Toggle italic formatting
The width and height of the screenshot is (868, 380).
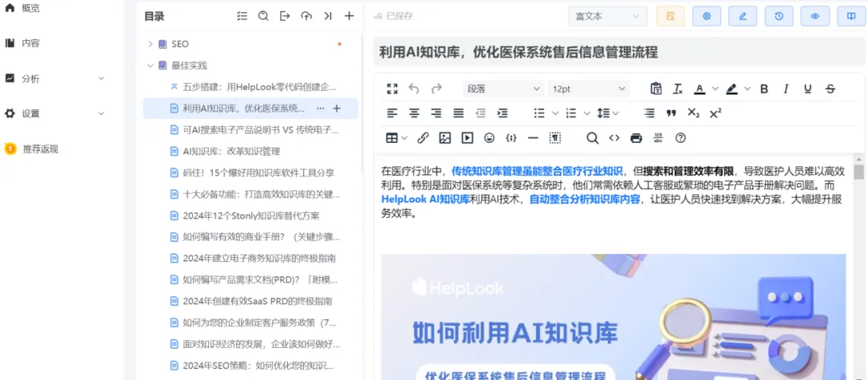pos(785,88)
